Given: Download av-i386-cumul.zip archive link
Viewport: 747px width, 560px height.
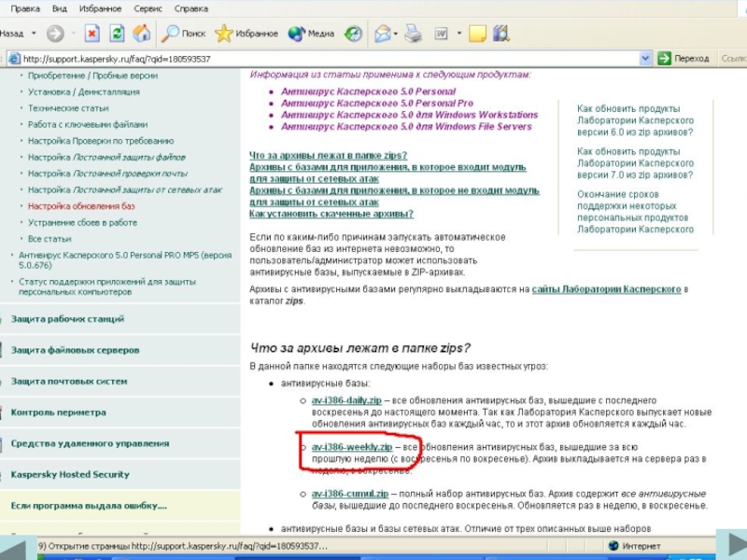Looking at the screenshot, I should [350, 494].
